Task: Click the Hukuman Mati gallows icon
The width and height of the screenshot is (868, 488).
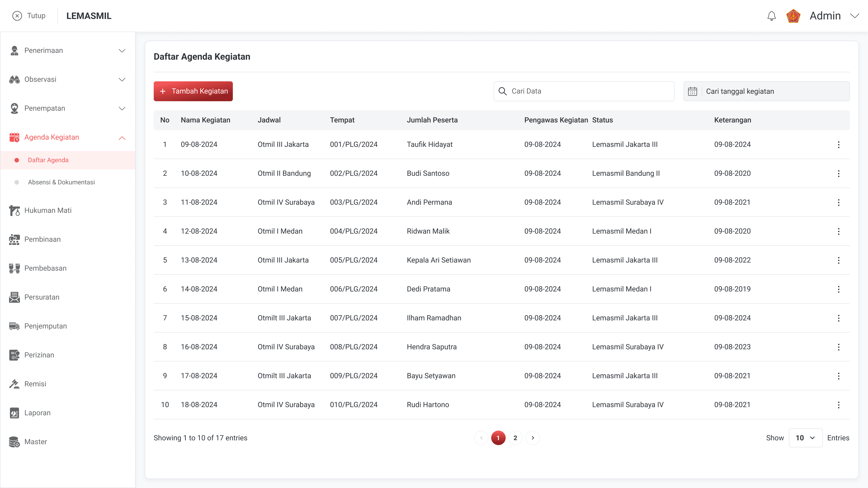Action: coord(14,211)
